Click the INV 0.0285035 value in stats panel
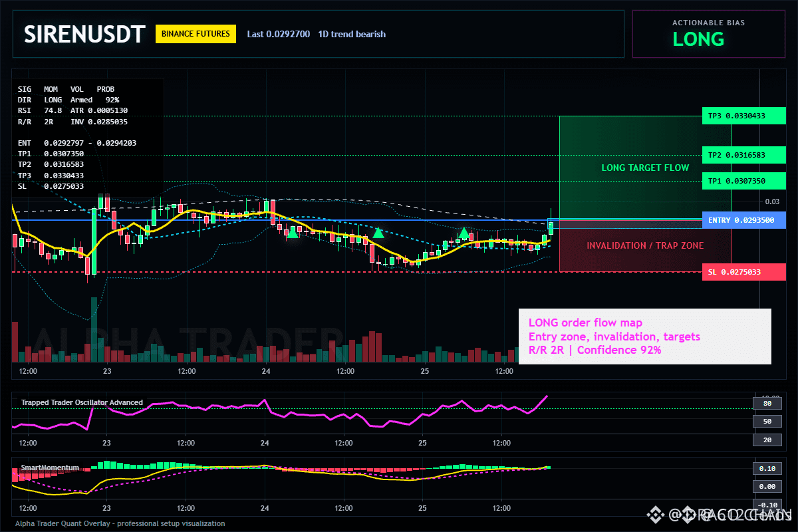 coord(99,122)
